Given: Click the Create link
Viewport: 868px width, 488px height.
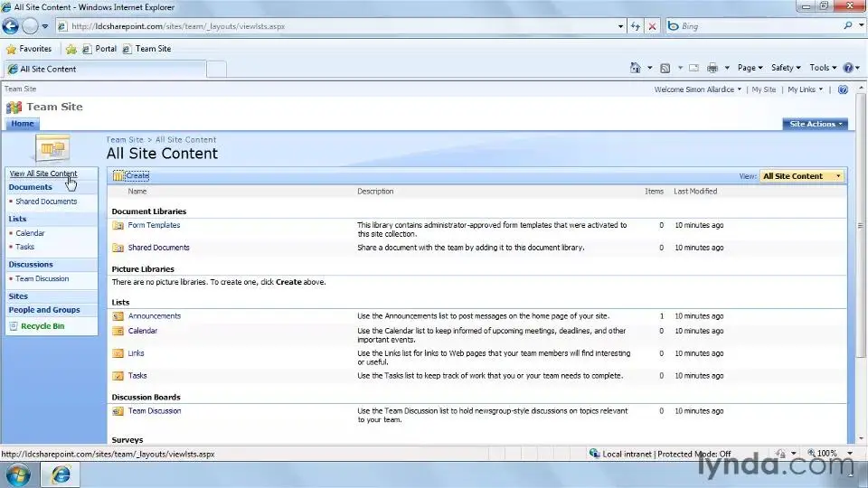Looking at the screenshot, I should coord(137,176).
